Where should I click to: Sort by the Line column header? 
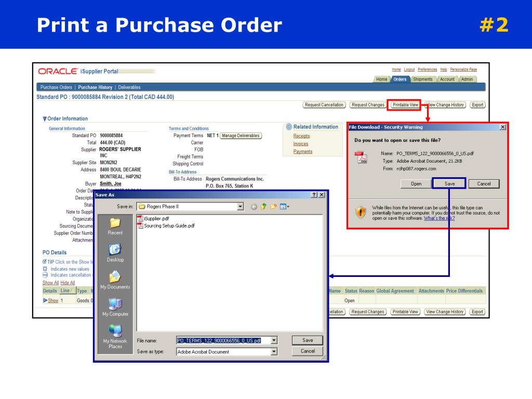(x=66, y=291)
